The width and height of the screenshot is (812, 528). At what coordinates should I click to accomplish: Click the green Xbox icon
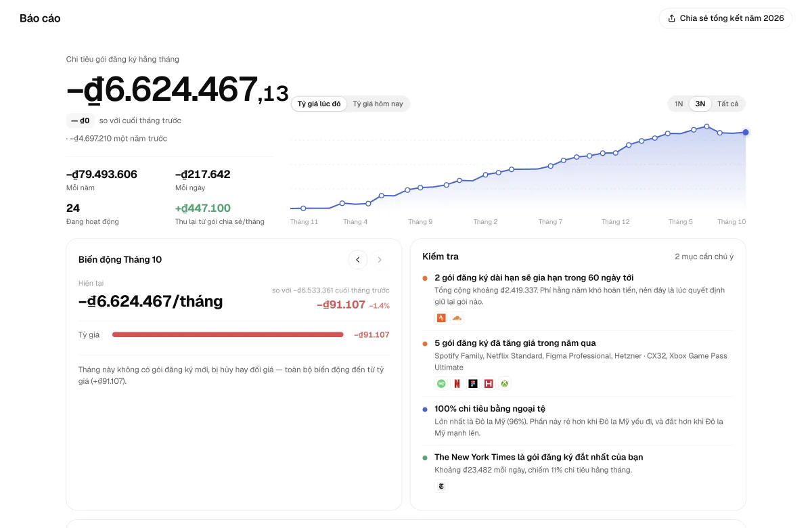coord(505,384)
